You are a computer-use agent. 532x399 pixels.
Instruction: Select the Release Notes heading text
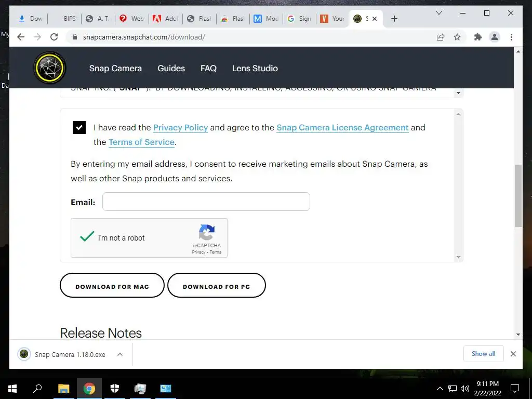(101, 333)
